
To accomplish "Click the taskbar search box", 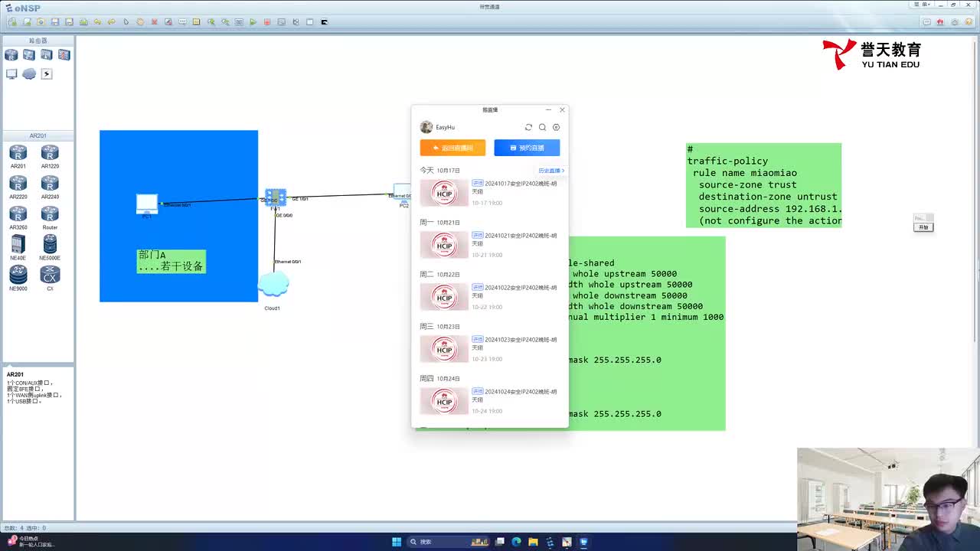I will point(448,542).
